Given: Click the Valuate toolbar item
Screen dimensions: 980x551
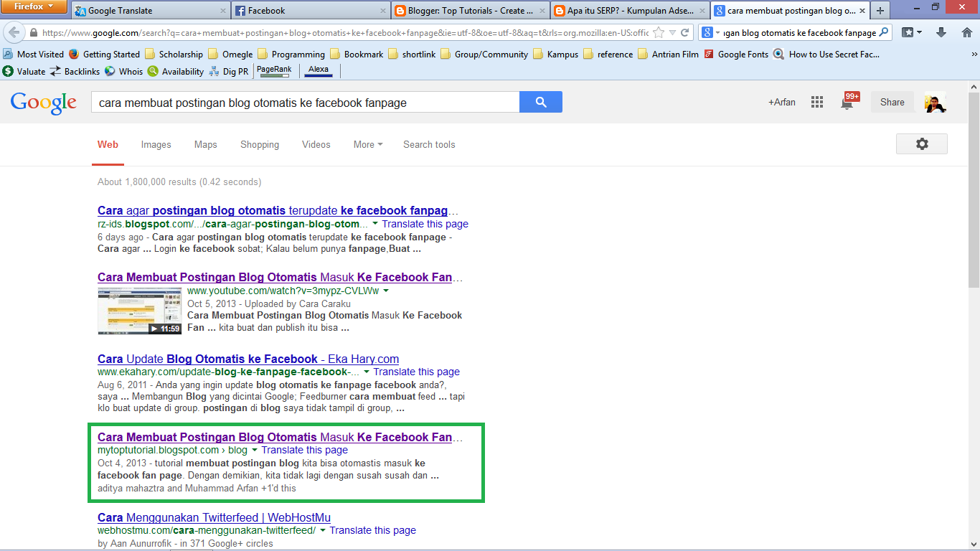Looking at the screenshot, I should pyautogui.click(x=24, y=71).
